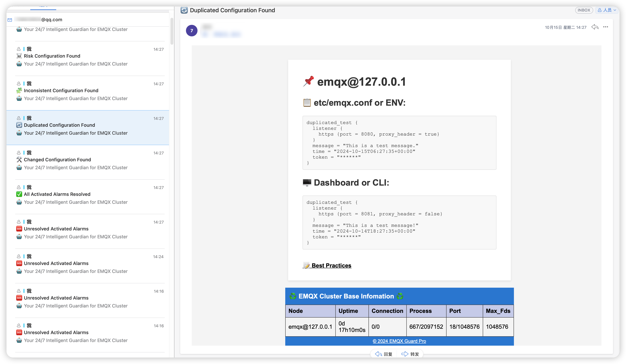The height and width of the screenshot is (364, 626).
Task: Click the contact icon on Changed Configuration email row
Action: coord(19,153)
